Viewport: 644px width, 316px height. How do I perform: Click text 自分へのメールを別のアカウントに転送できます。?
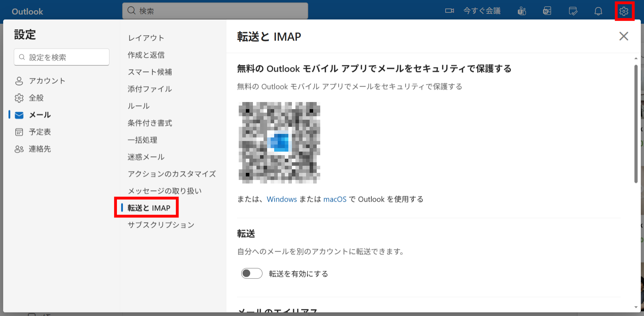coord(321,252)
